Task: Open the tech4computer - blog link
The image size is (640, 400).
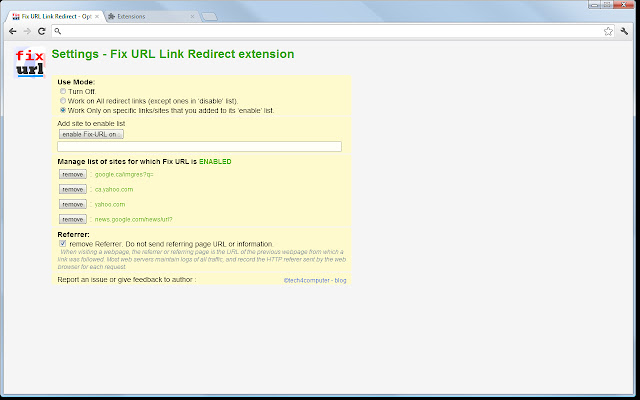Action: 315,280
